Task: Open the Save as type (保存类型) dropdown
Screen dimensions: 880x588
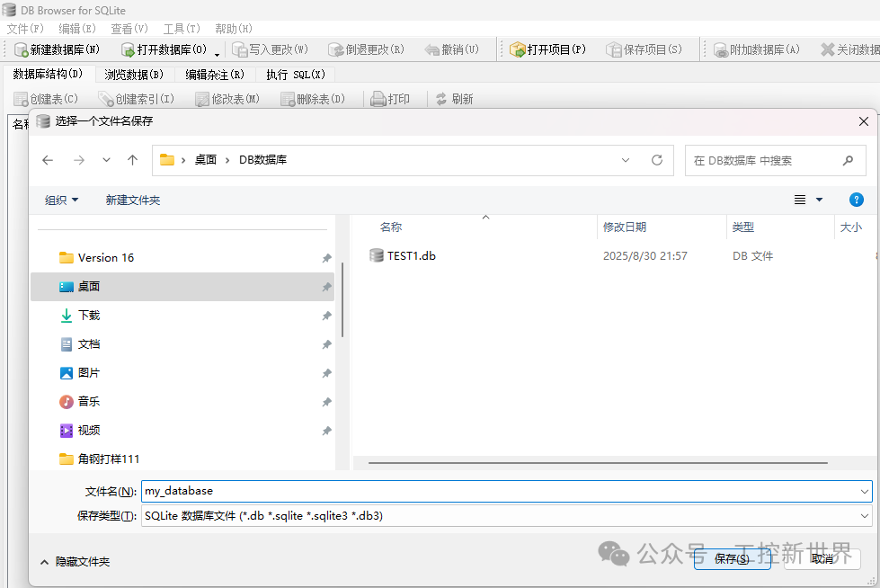Action: coord(506,516)
